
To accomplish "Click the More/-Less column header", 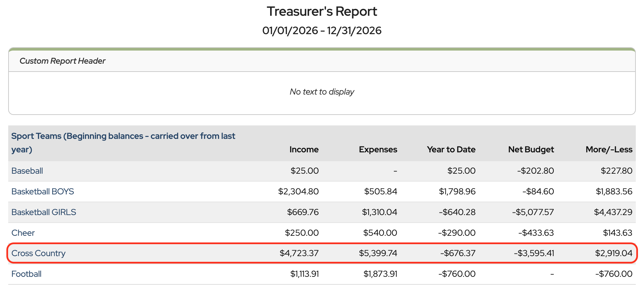I will click(x=609, y=149).
